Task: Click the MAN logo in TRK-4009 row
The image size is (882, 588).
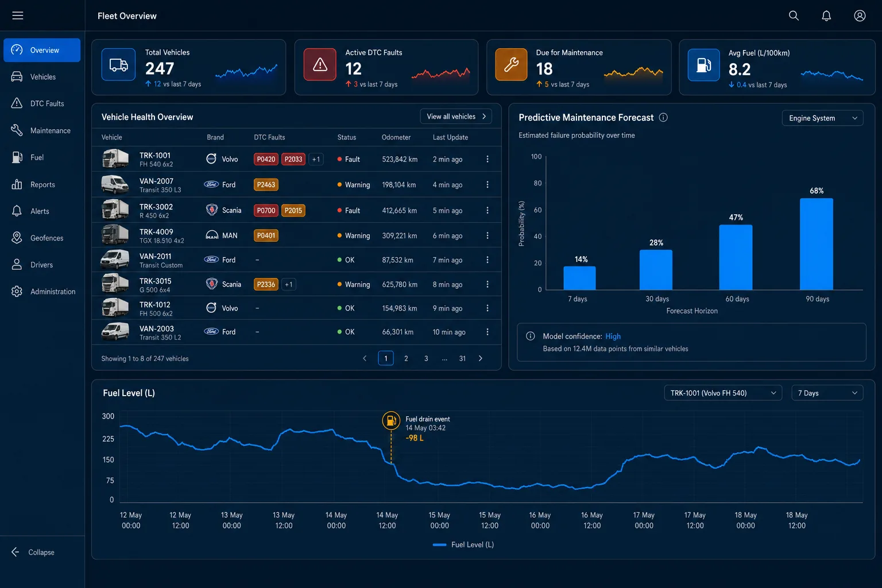Action: (212, 235)
